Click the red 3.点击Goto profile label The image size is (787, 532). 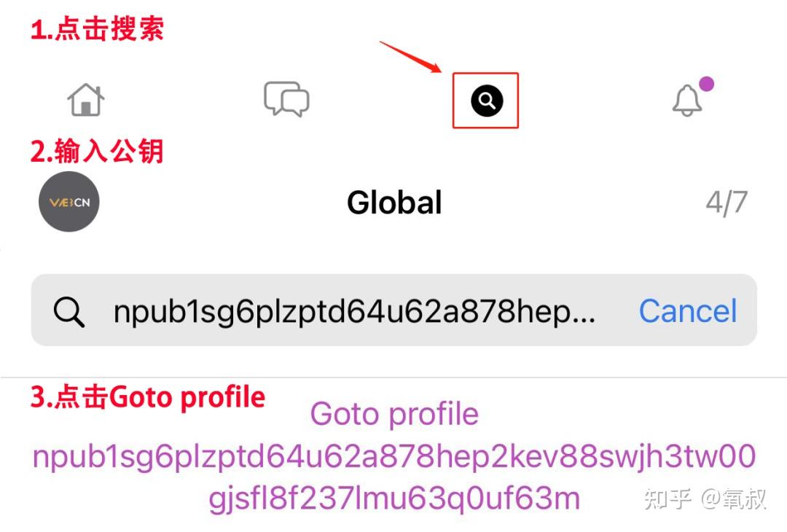[147, 397]
